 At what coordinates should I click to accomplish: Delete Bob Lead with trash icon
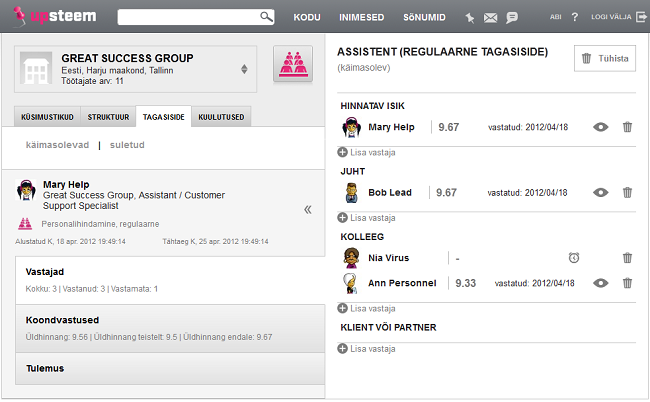coord(627,192)
